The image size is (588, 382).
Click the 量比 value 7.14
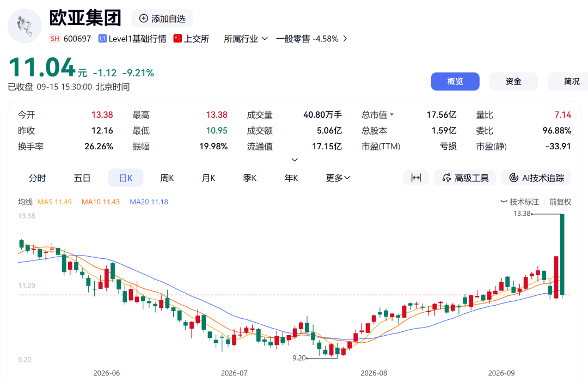[563, 115]
